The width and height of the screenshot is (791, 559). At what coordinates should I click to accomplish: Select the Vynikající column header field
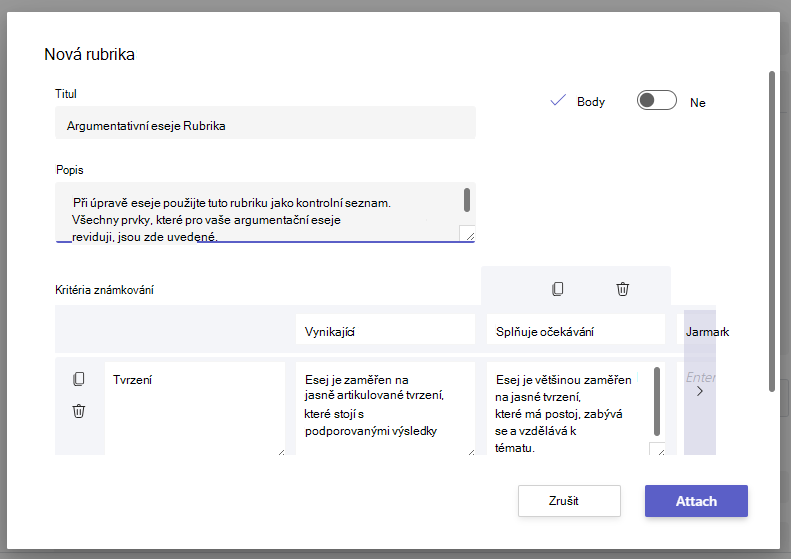(x=385, y=329)
